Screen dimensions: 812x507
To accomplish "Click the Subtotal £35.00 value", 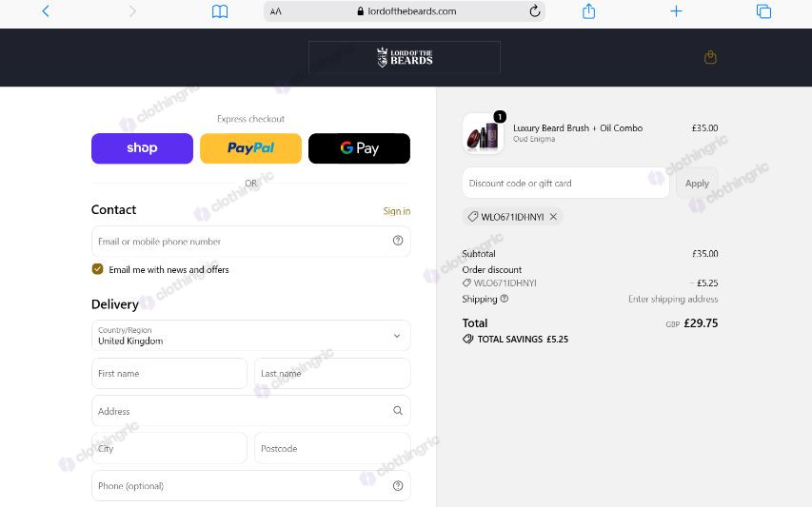I will click(x=704, y=253).
